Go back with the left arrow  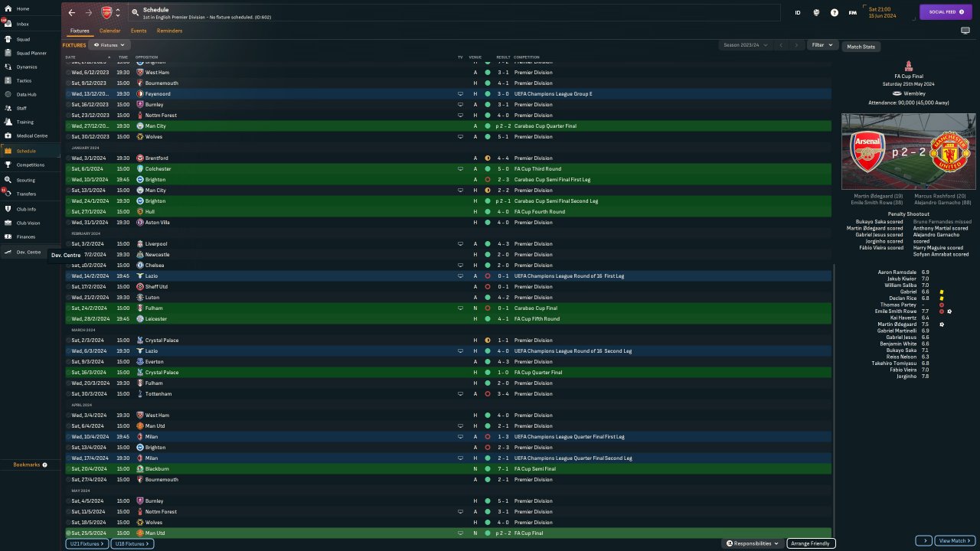(72, 13)
